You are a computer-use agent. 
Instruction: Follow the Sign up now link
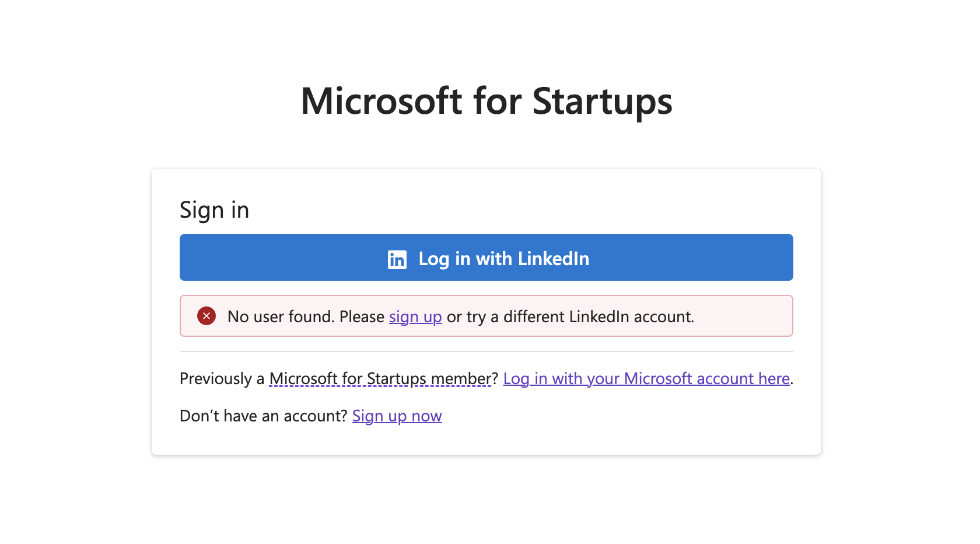(x=397, y=416)
